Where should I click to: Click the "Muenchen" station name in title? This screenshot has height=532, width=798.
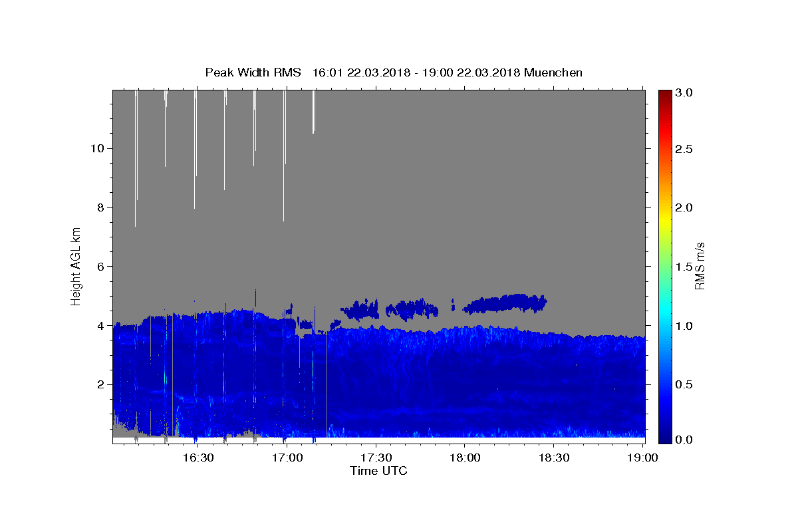coord(553,72)
